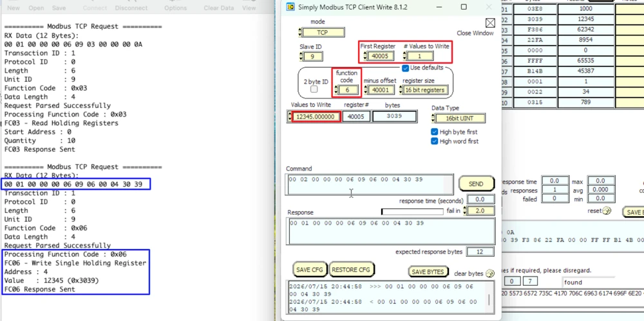644x321 pixels.
Task: Click the Values to Write field 12345.000000
Action: [316, 117]
